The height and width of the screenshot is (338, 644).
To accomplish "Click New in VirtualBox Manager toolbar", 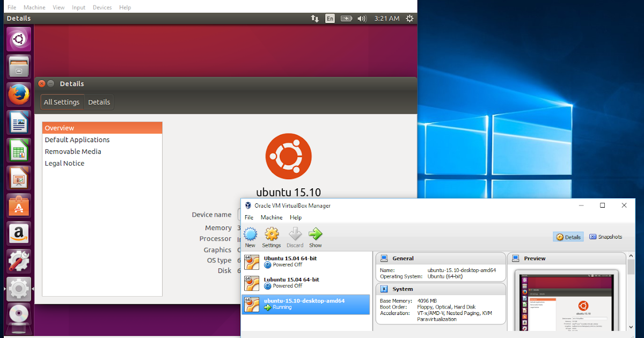I will click(250, 237).
